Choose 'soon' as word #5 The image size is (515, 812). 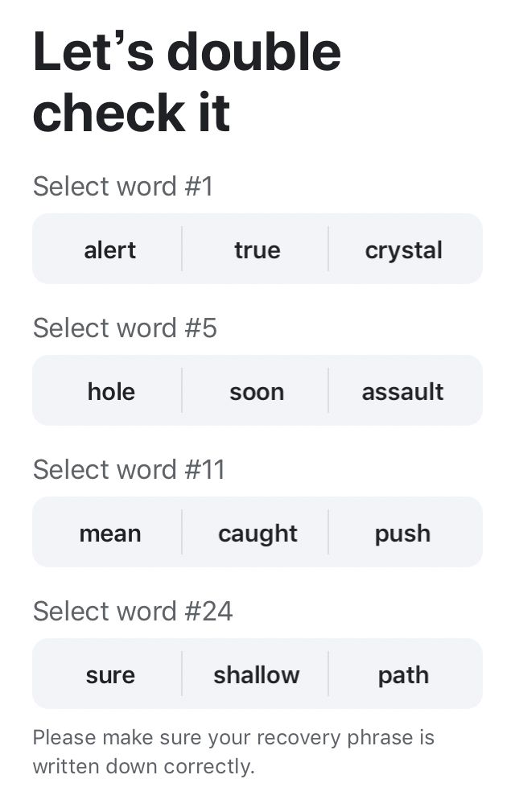coord(257,391)
